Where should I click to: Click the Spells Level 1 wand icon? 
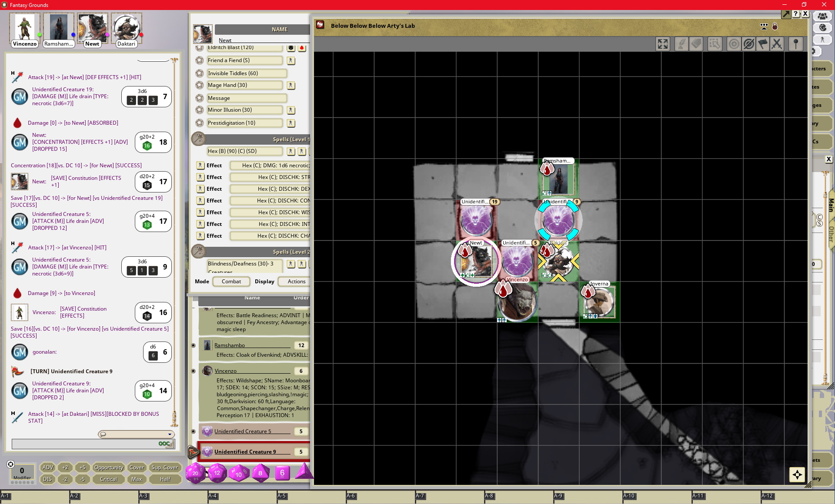(198, 139)
